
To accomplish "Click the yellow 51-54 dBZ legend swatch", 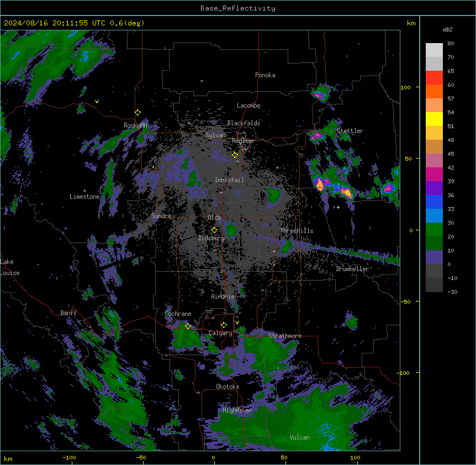I will click(x=434, y=119).
